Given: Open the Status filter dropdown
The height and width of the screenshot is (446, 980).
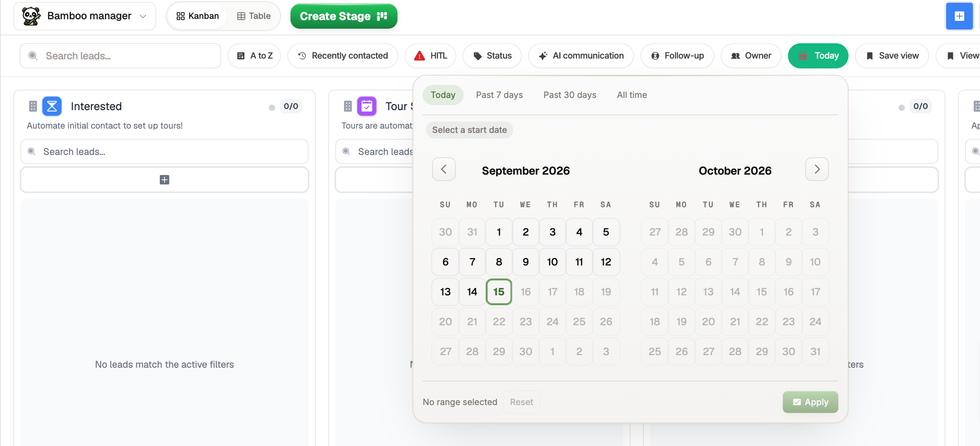Looking at the screenshot, I should (492, 56).
